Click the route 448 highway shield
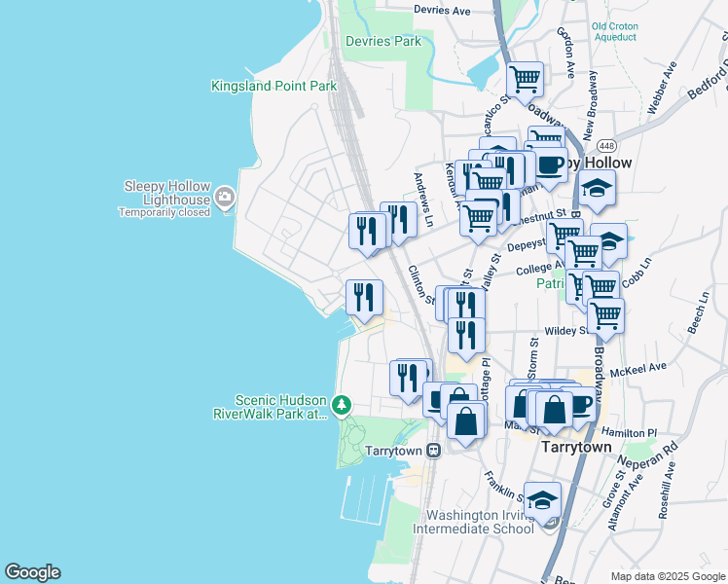 click(606, 146)
